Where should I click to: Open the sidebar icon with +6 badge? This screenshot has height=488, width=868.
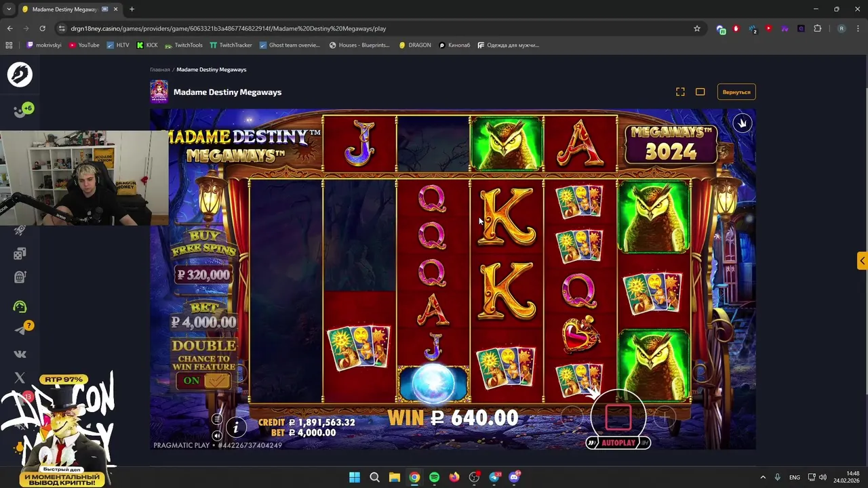point(22,110)
